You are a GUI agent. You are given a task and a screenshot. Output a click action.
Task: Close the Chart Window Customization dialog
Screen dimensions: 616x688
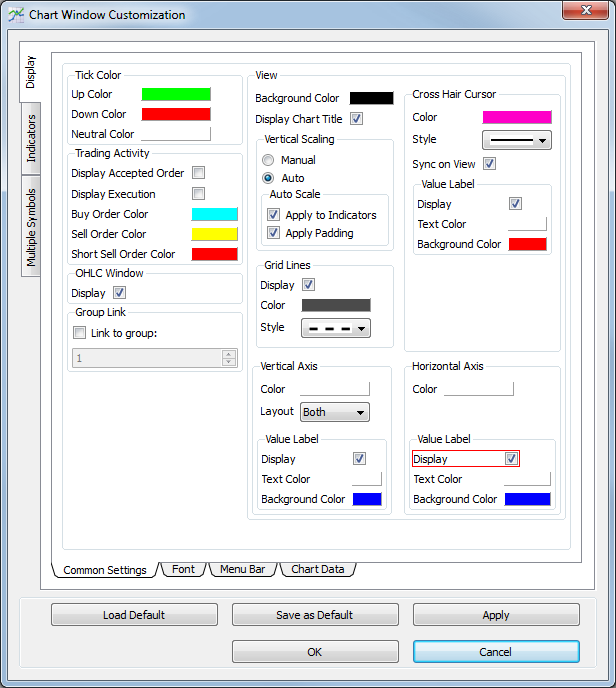587,12
